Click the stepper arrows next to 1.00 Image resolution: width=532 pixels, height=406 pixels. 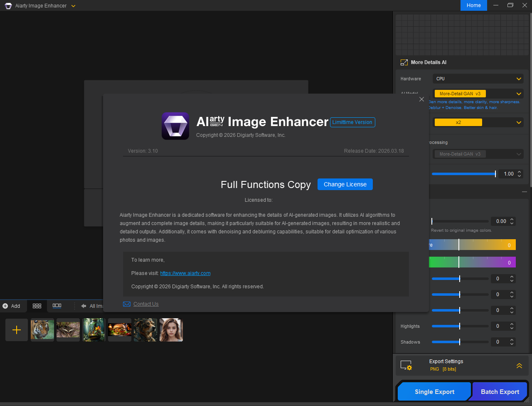tap(520, 174)
